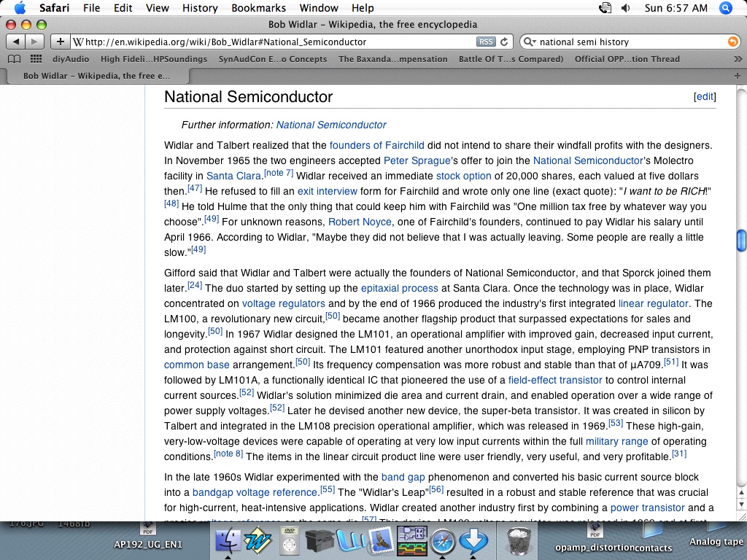747x560 pixels.
Task: Clear search with the orange snapback icon
Action: click(732, 42)
